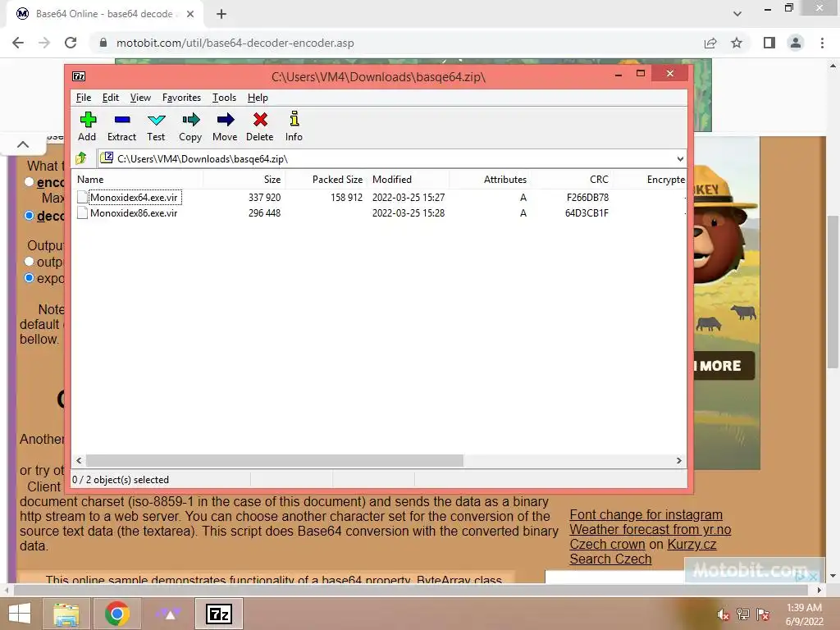Follow the Kurzy.cz link

click(692, 545)
